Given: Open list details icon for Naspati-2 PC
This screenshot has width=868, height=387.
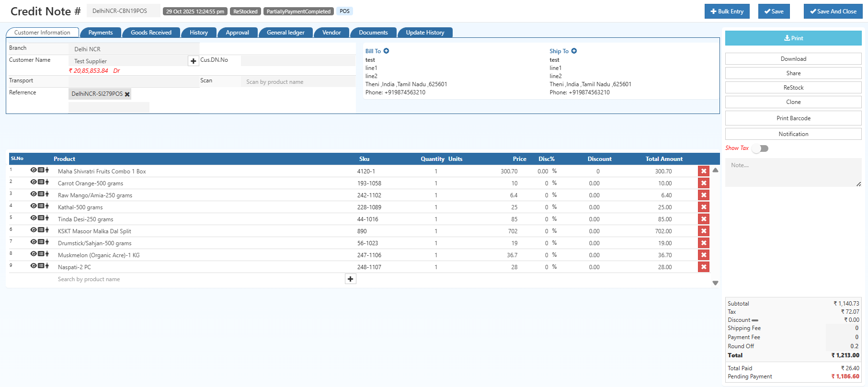Looking at the screenshot, I should click(x=41, y=266).
